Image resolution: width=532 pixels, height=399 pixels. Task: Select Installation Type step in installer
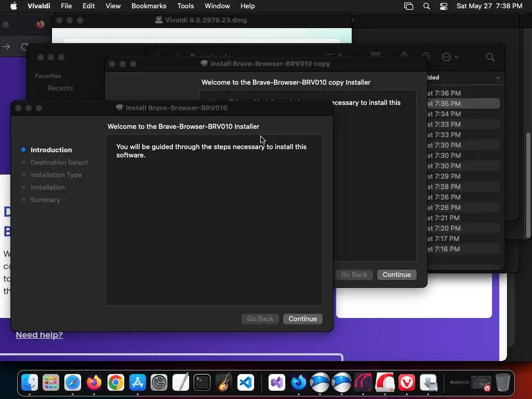pyautogui.click(x=56, y=175)
